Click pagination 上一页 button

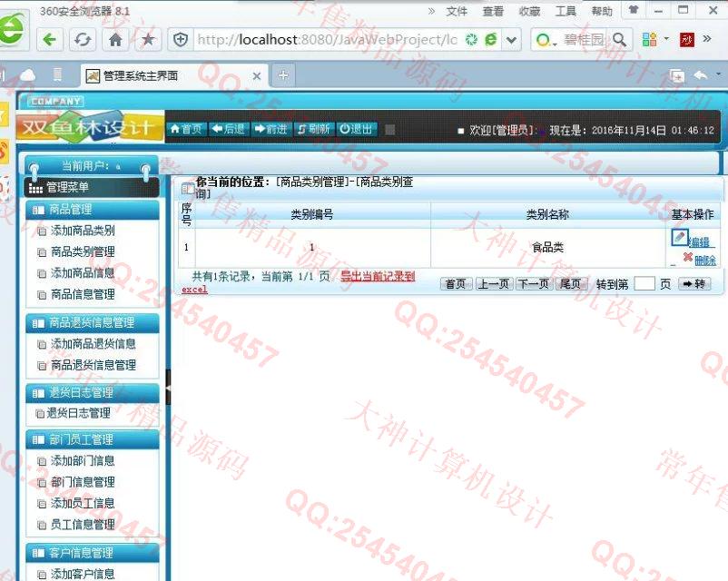(494, 284)
